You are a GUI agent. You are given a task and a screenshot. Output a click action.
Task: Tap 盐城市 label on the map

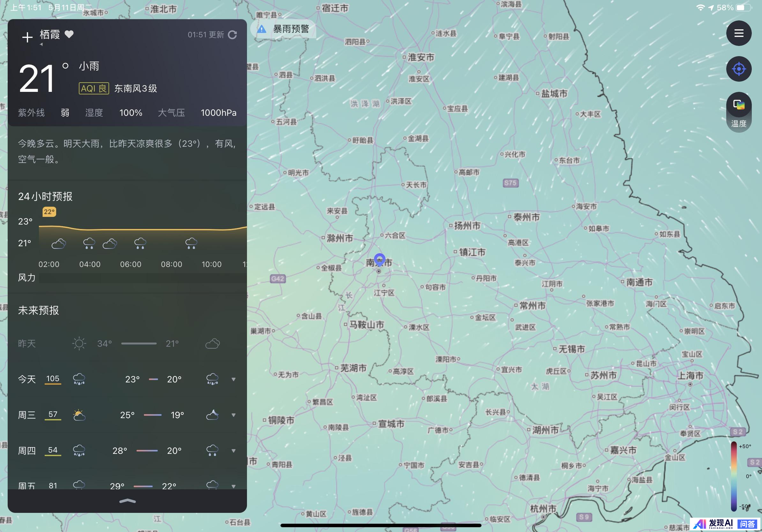coord(554,93)
